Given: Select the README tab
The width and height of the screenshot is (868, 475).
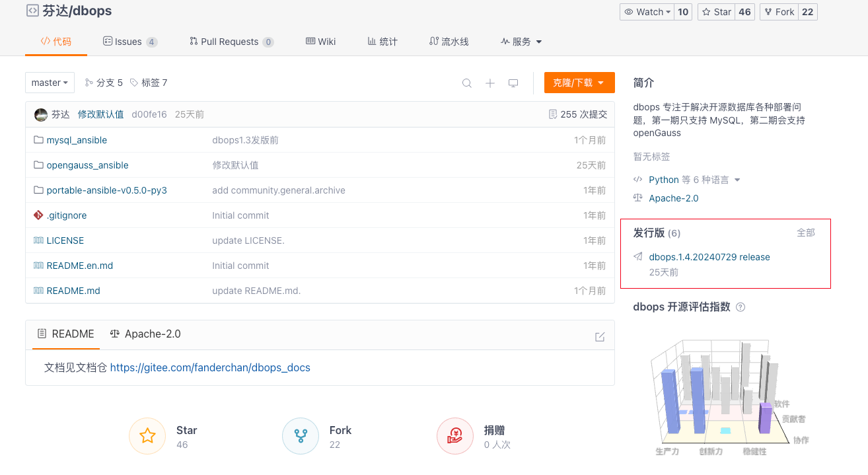Looking at the screenshot, I should [66, 334].
